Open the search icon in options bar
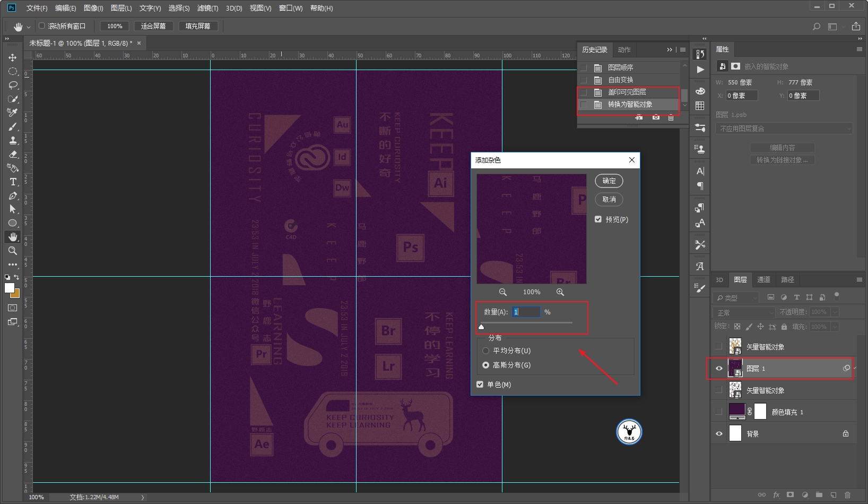 pos(817,26)
